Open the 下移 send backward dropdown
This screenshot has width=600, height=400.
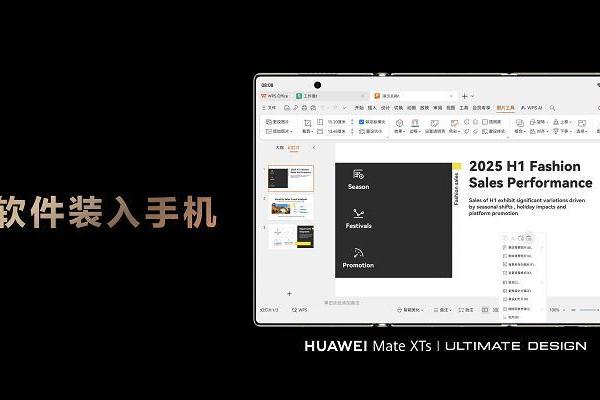(562, 131)
